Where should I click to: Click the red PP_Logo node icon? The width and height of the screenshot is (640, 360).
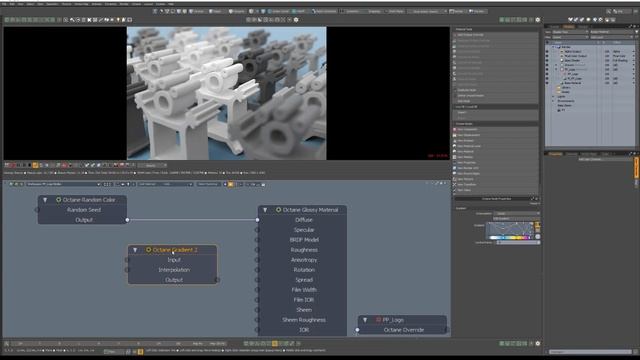[378, 320]
